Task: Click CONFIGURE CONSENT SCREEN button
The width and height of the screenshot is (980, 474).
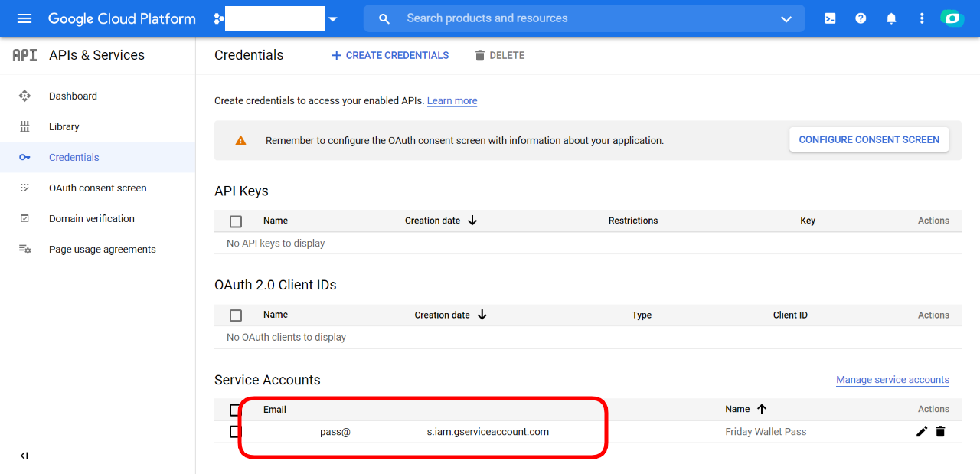Action: click(x=869, y=139)
